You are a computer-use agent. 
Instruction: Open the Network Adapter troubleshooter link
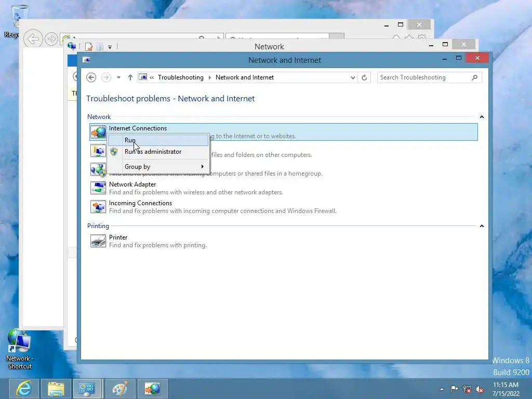pyautogui.click(x=132, y=184)
